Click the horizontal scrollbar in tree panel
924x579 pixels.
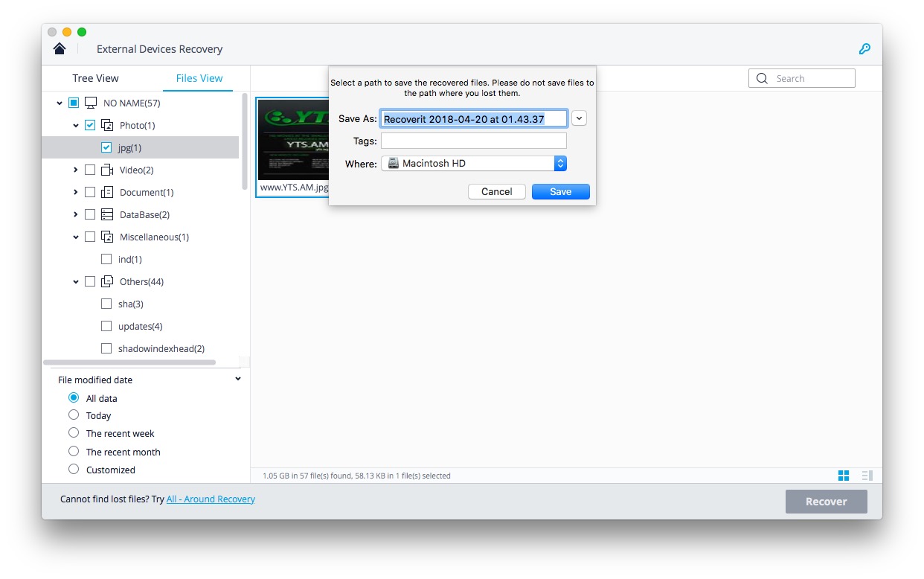click(129, 362)
